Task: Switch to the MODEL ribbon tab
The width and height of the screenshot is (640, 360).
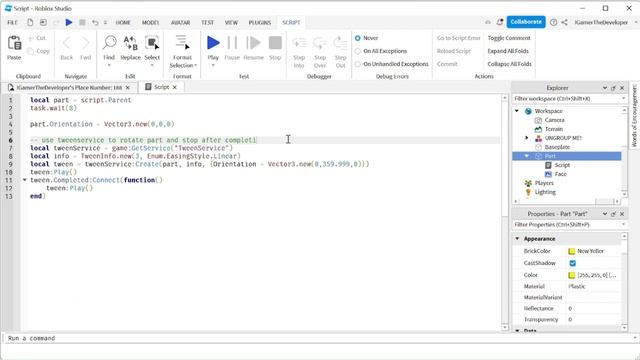Action: click(150, 22)
